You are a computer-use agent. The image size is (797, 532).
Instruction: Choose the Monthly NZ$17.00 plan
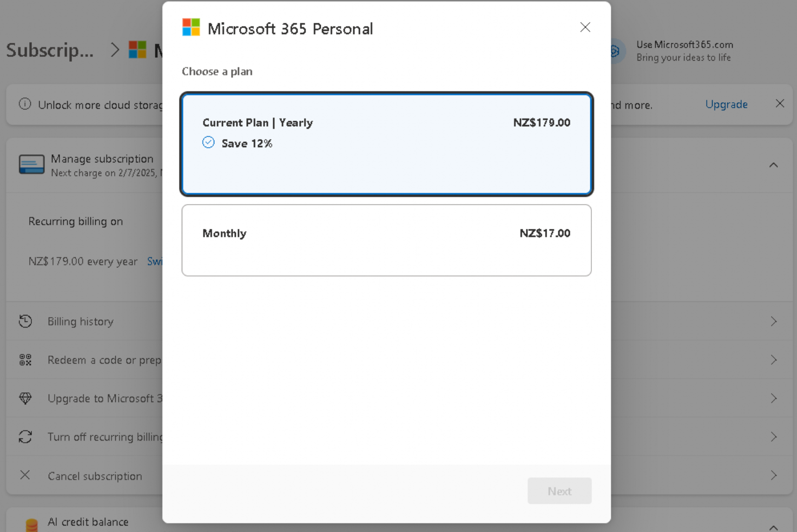386,240
